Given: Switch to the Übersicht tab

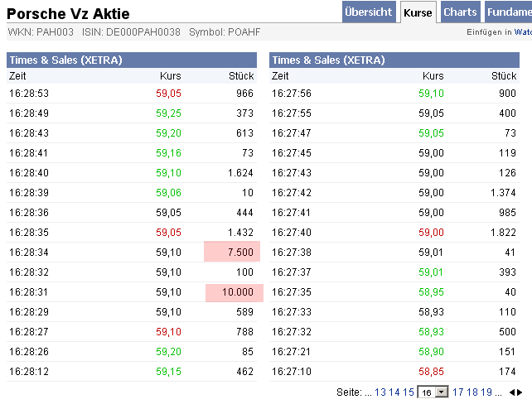Looking at the screenshot, I should (369, 12).
